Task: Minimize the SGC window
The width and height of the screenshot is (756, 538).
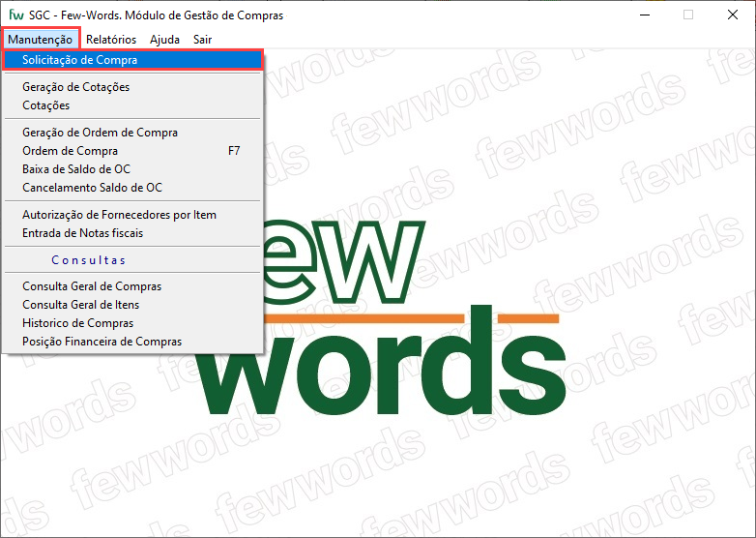Action: [645, 15]
